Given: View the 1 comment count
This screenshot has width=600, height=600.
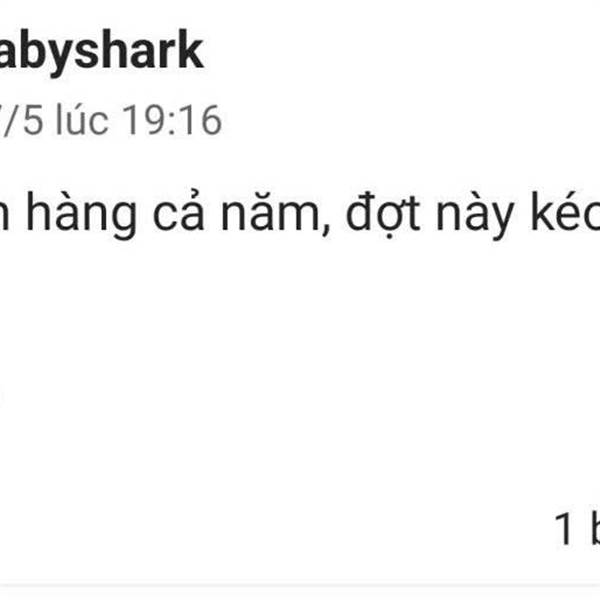Looking at the screenshot, I should [577, 529].
